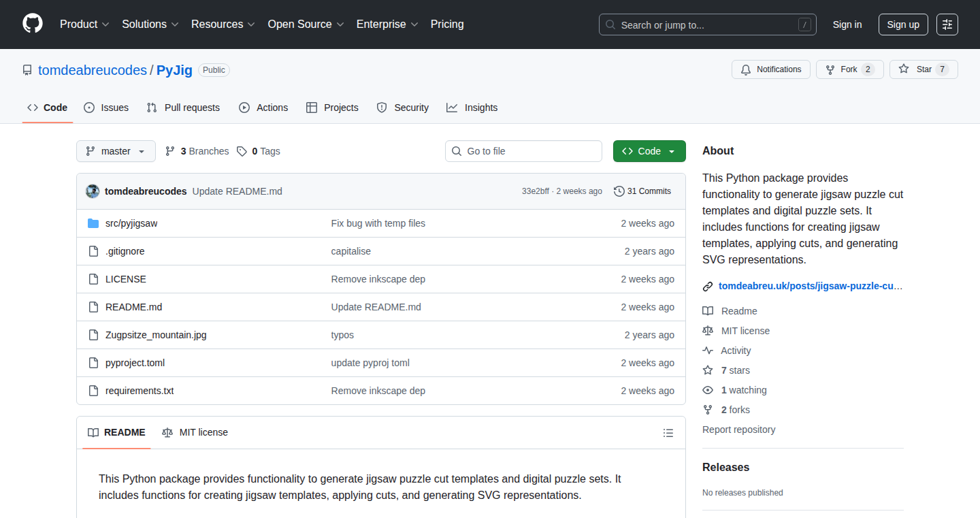Open the 7 stars link in About
Image resolution: width=980 pixels, height=518 pixels.
tap(736, 370)
